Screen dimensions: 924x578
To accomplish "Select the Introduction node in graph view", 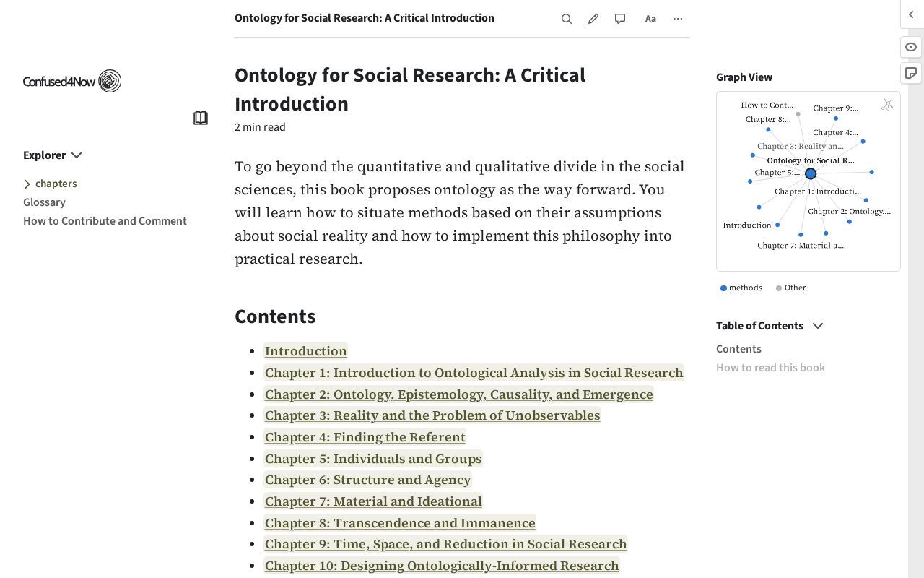I will tap(777, 225).
